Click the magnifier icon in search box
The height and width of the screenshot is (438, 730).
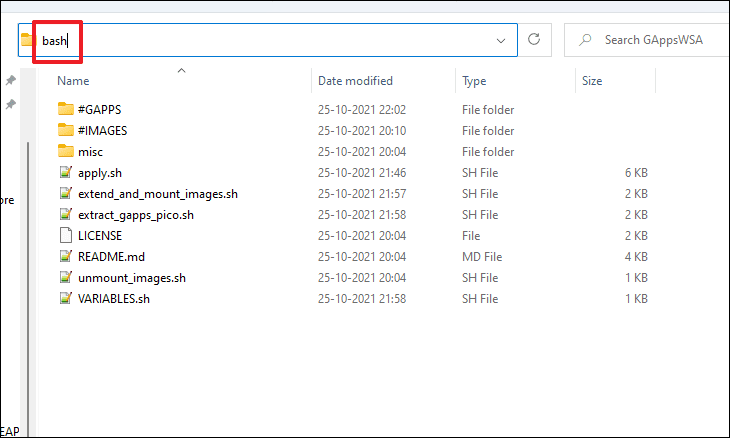pyautogui.click(x=585, y=40)
